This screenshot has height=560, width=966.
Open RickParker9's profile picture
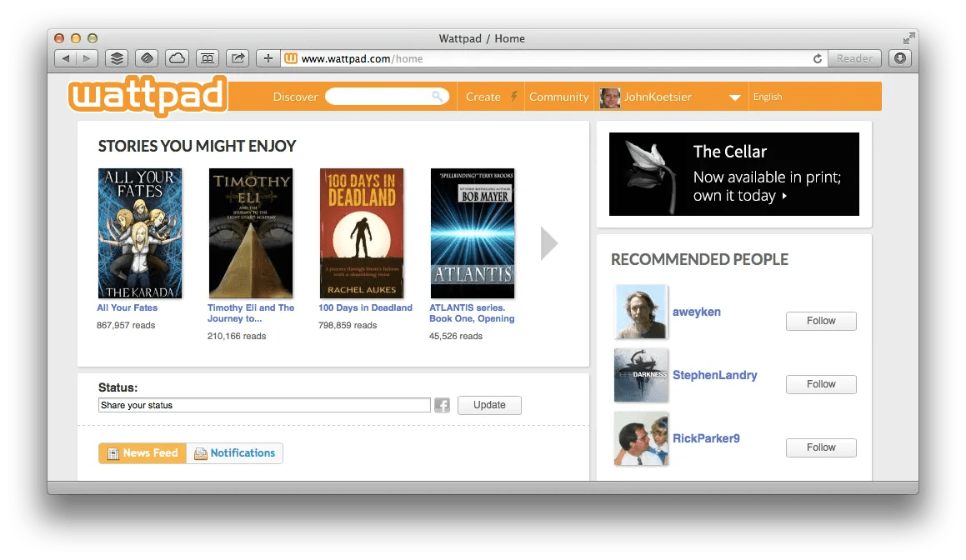tap(641, 438)
